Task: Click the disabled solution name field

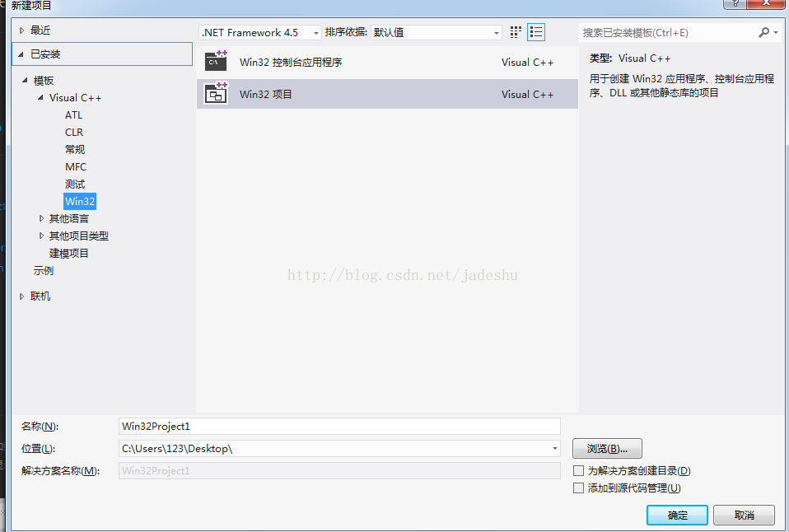Action: [339, 470]
